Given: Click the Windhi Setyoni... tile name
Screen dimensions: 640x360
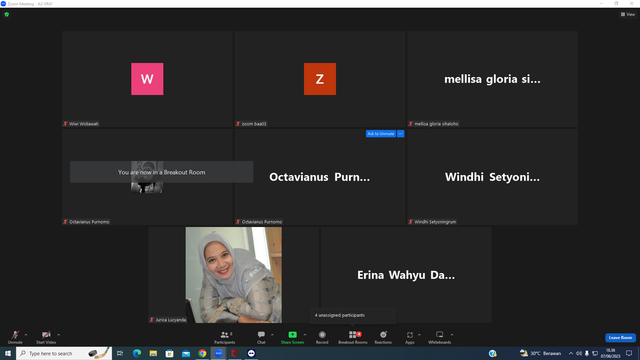Looking at the screenshot, I should 492,177.
